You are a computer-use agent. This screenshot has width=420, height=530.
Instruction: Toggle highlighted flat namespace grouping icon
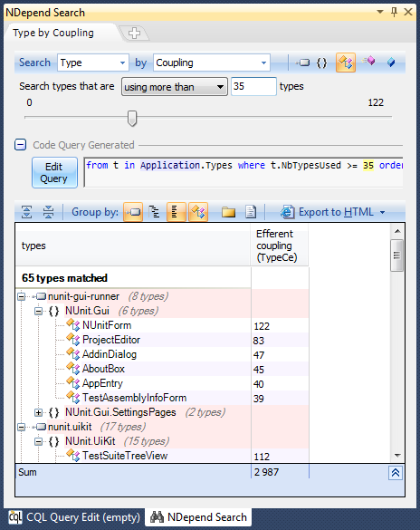tap(176, 212)
